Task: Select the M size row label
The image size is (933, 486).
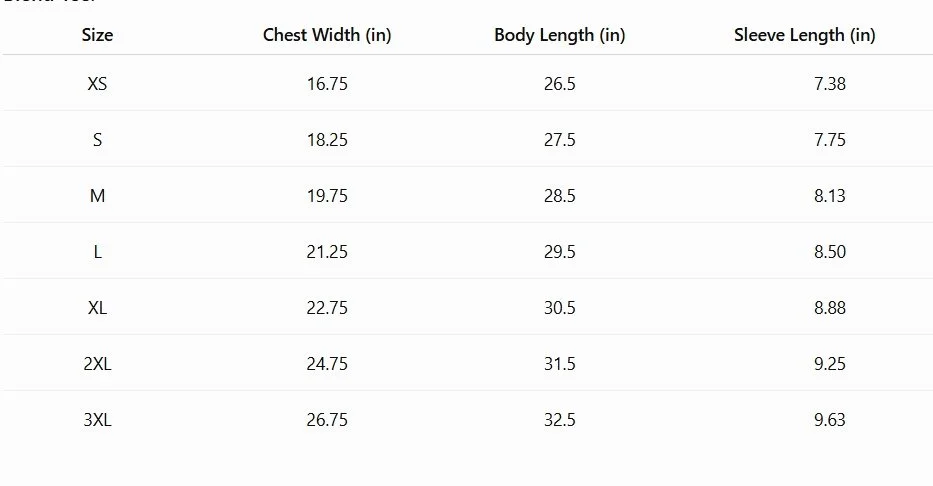Action: 97,196
